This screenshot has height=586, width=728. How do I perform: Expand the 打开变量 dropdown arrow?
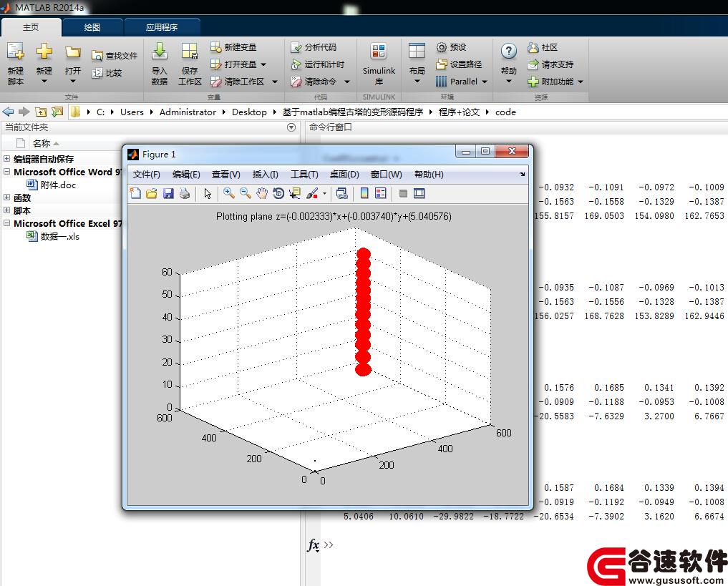263,64
